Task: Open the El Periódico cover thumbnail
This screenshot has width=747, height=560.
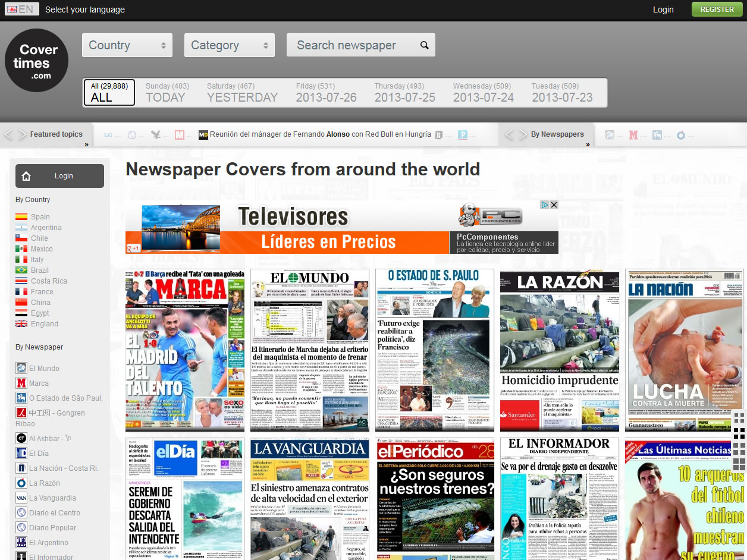Action: pyautogui.click(x=435, y=499)
